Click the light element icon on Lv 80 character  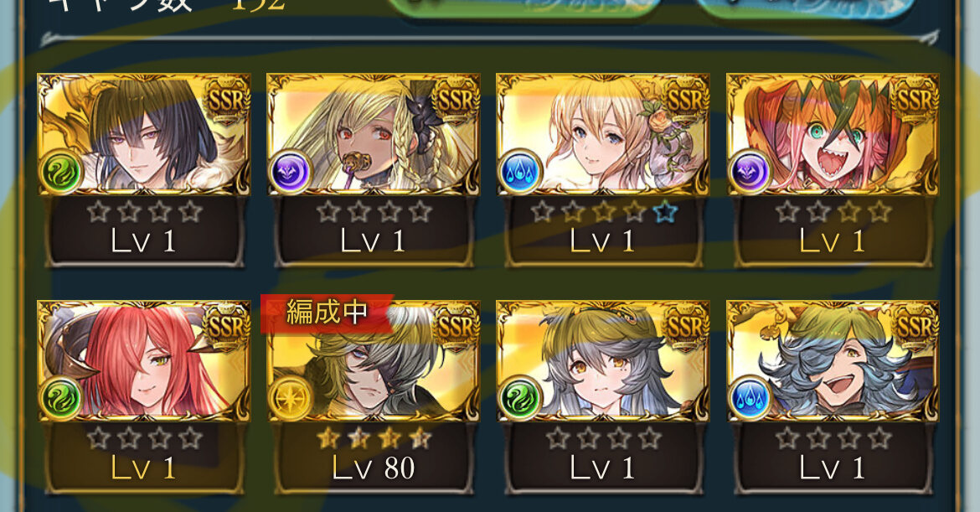(x=290, y=398)
